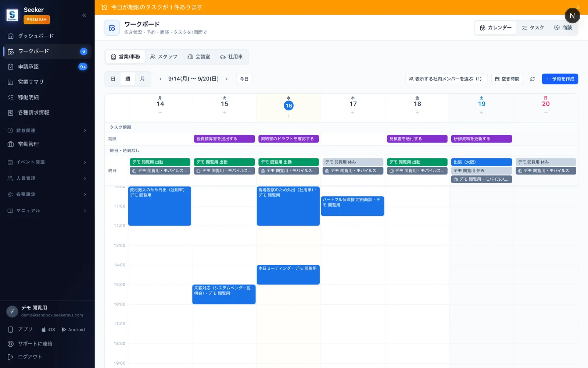Click 予約を作成 button
This screenshot has width=588, height=368.
click(560, 79)
